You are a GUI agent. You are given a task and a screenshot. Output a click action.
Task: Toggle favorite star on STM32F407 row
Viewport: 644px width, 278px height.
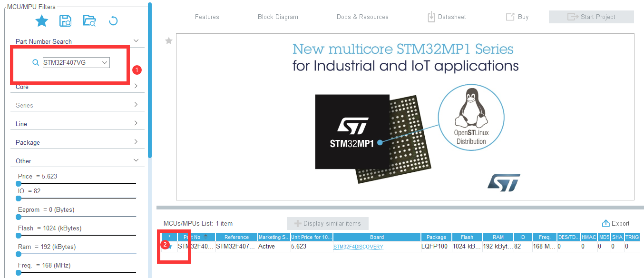(169, 247)
